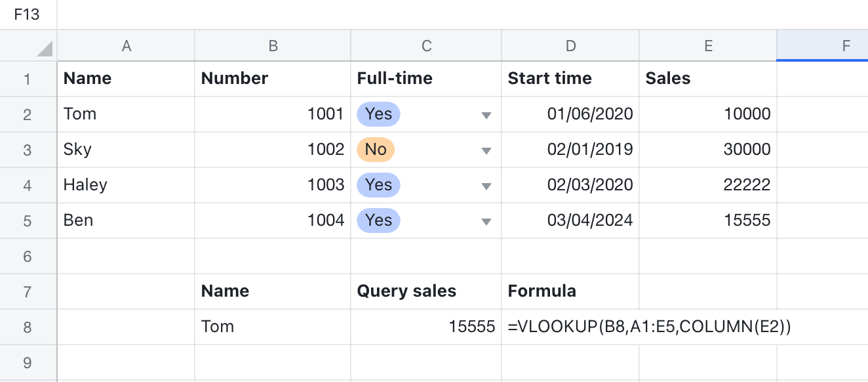Open Ben's Full-time dropdown

point(485,221)
